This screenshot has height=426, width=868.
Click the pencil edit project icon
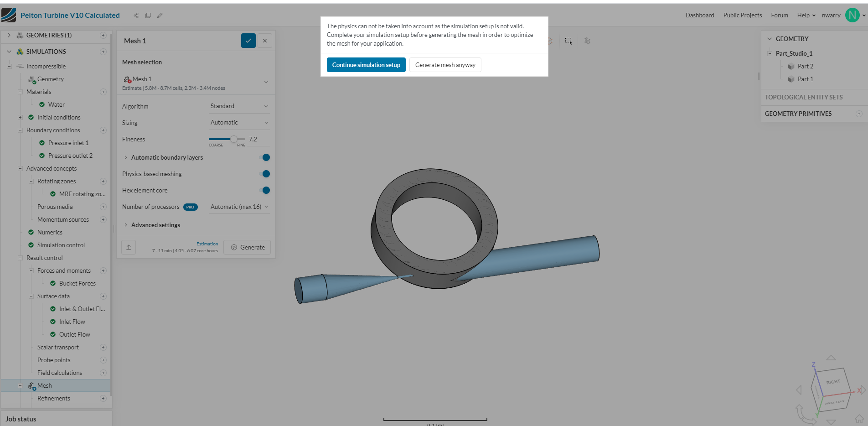(160, 16)
